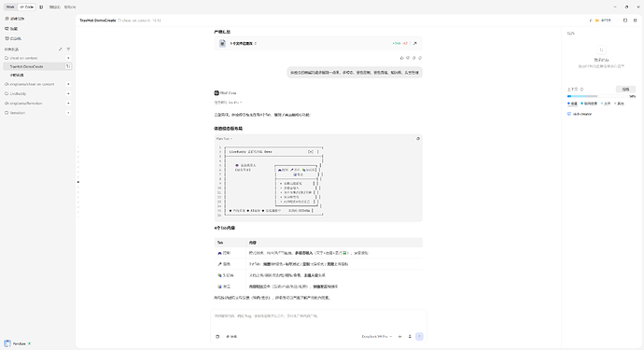Click the voice input microphone icon
This screenshot has width=644, height=350.
pyautogui.click(x=410, y=336)
